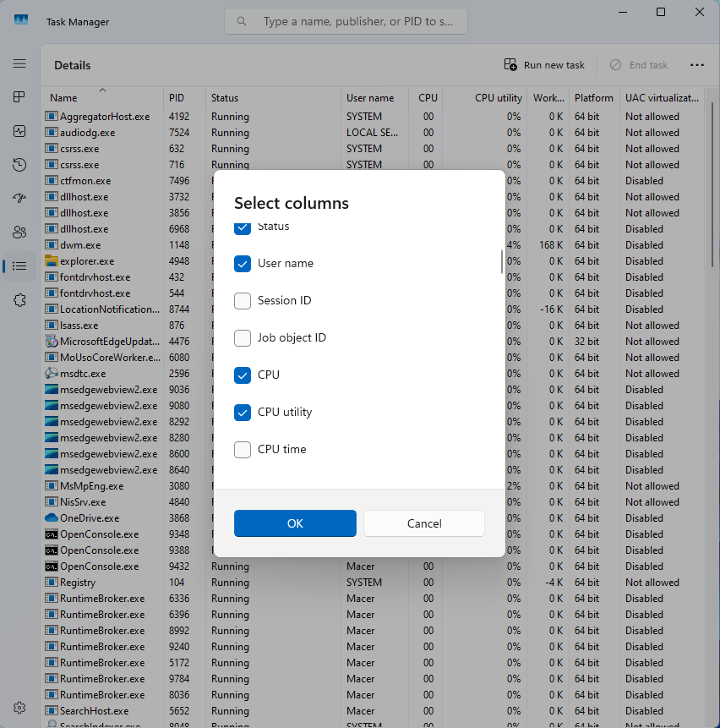Click the Select columns dialog scrollbar
This screenshot has height=728, width=720.
click(x=501, y=262)
